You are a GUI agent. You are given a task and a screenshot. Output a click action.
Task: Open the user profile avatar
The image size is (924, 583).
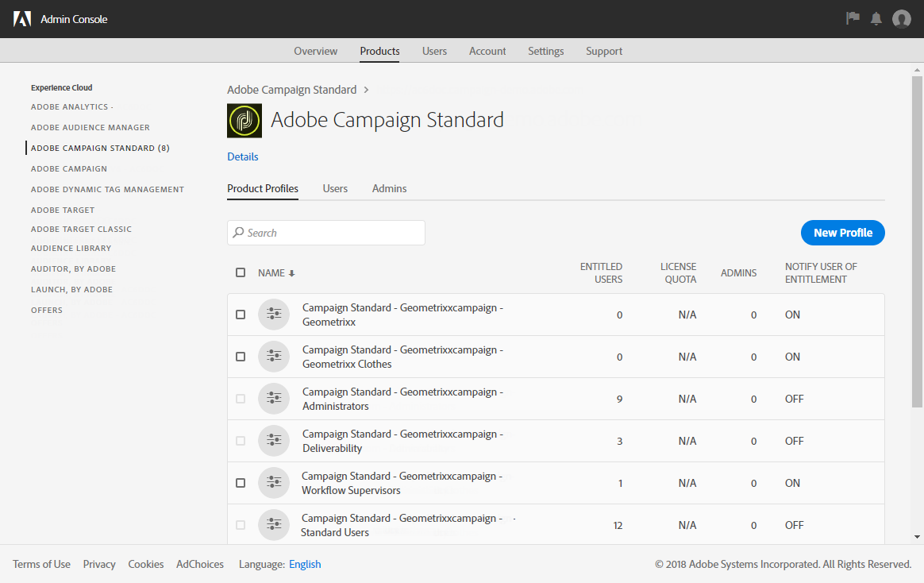tap(901, 19)
